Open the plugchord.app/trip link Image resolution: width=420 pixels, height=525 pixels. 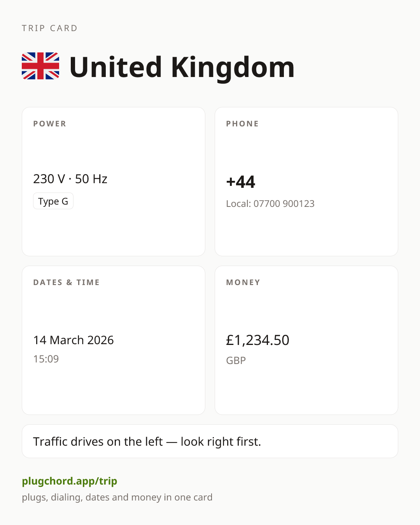pyautogui.click(x=70, y=481)
